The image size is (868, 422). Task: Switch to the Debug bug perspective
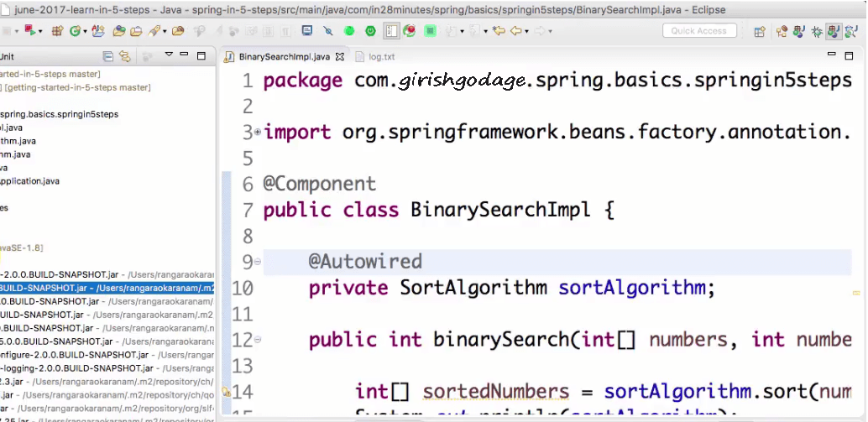point(817,32)
